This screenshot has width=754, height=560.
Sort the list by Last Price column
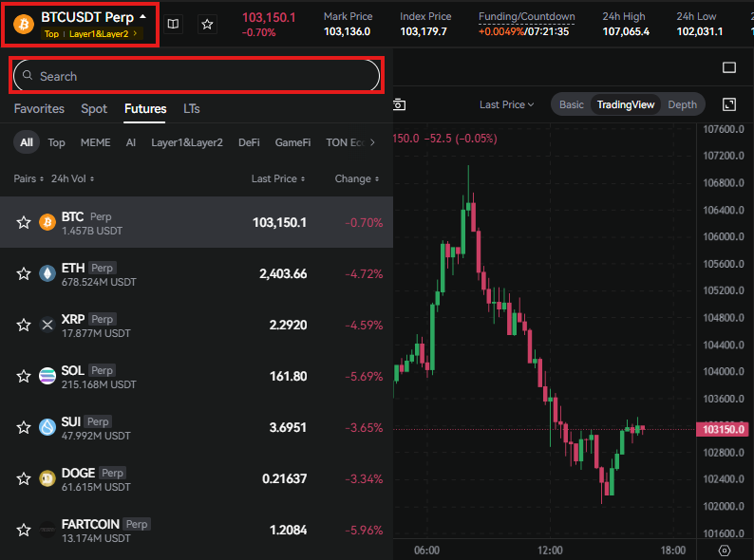click(278, 178)
